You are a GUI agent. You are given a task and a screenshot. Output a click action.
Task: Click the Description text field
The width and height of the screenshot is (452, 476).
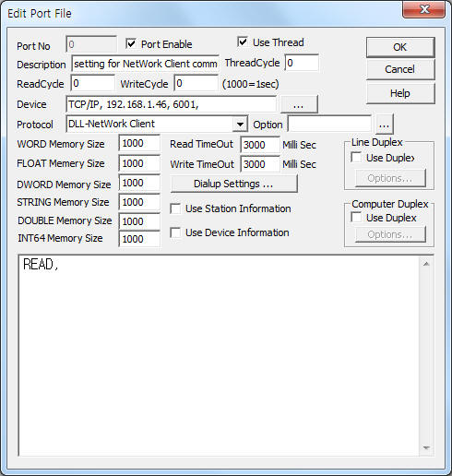click(145, 64)
